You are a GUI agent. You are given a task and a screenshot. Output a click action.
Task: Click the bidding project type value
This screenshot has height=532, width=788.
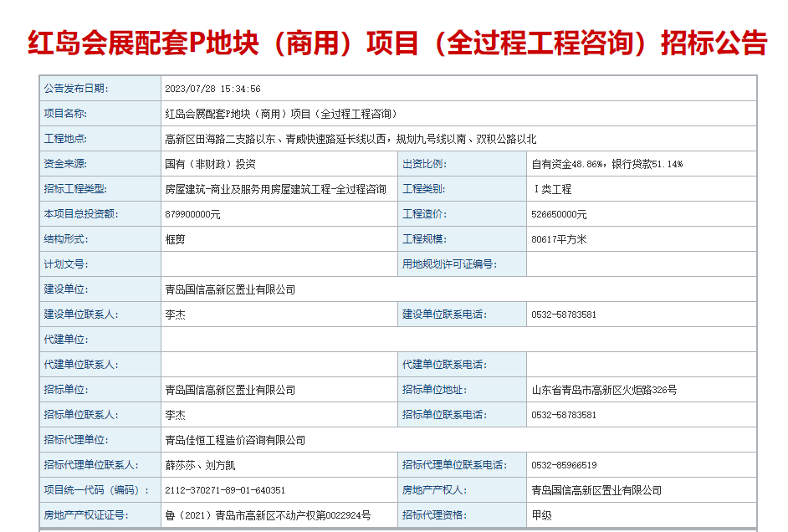point(275,189)
